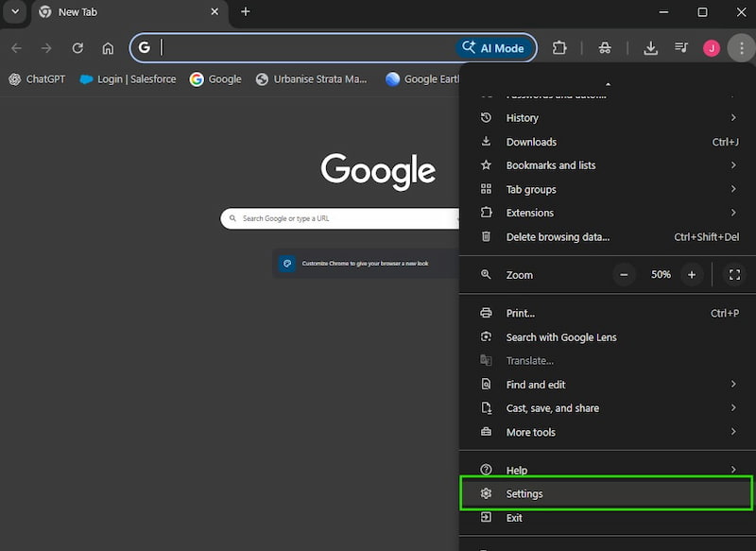Enter full screen via the zoom fullscreen icon
Image resolution: width=756 pixels, height=551 pixels.
pyautogui.click(x=734, y=274)
